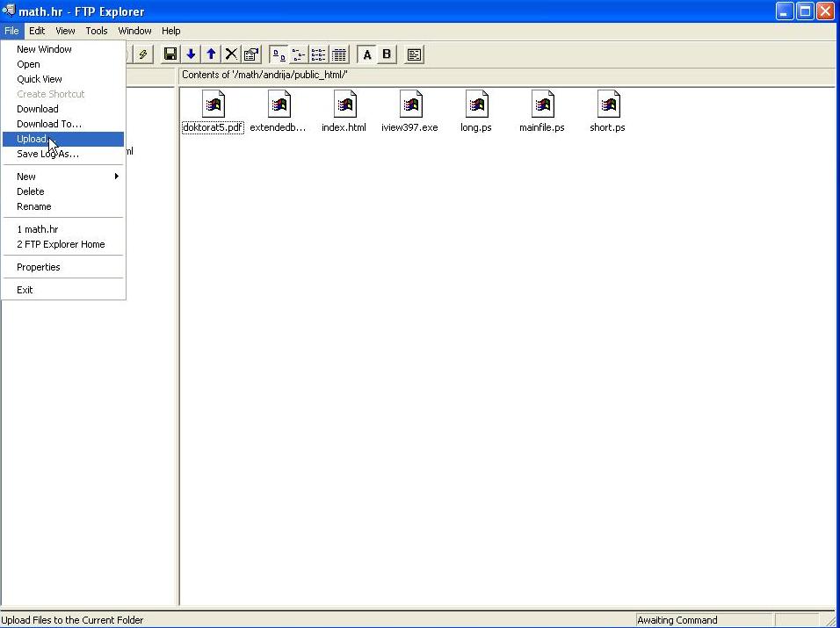Maximize the FTP Explorer window
Screen dimensions: 840x628
[805, 11]
